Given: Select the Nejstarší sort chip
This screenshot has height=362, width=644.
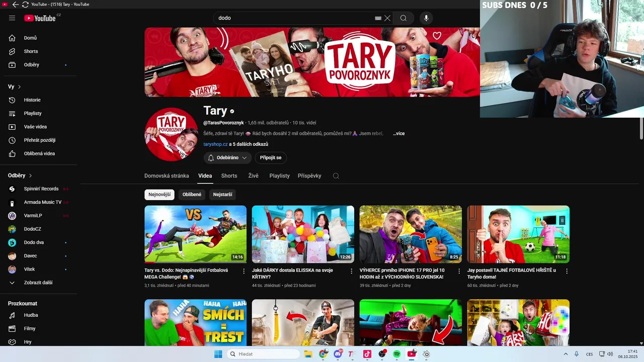Looking at the screenshot, I should [x=222, y=195].
